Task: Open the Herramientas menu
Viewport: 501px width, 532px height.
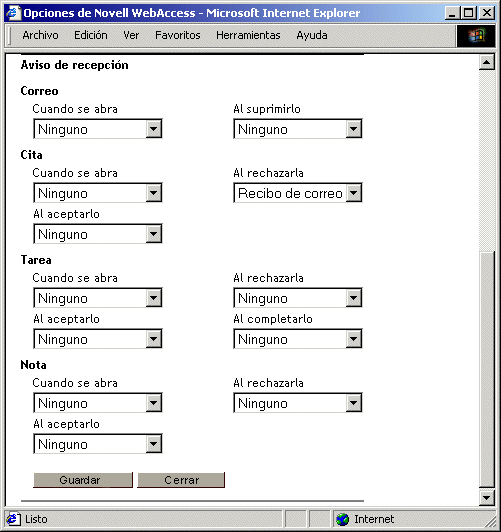Action: [x=248, y=35]
